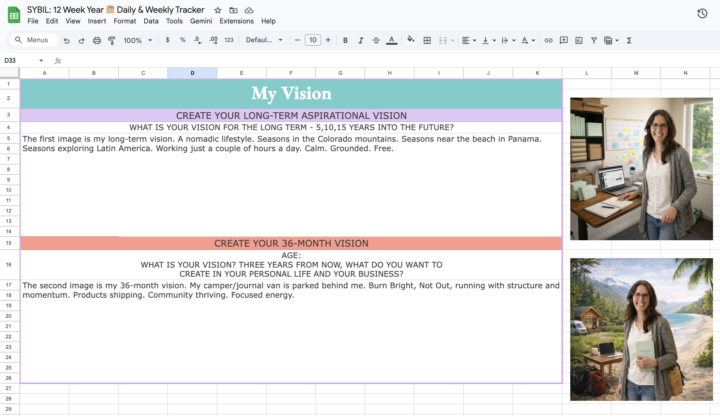Open the Extensions menu
The width and height of the screenshot is (720, 416).
coord(236,21)
